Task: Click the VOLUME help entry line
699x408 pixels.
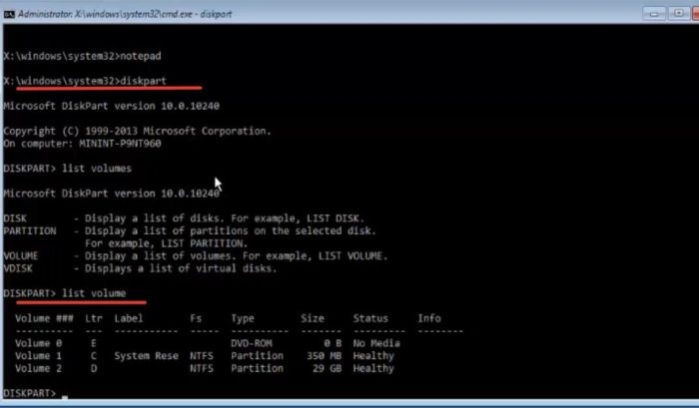Action: 196,256
